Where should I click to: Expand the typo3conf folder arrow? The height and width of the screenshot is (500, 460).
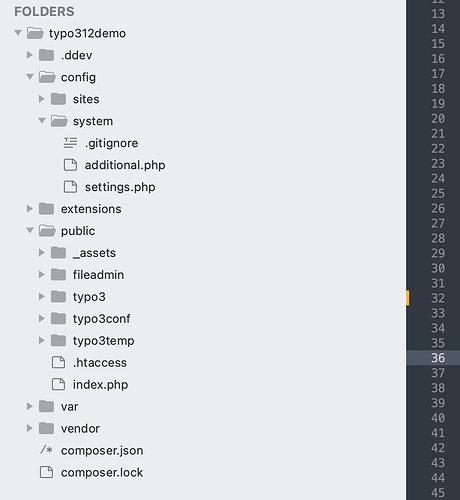(42, 318)
